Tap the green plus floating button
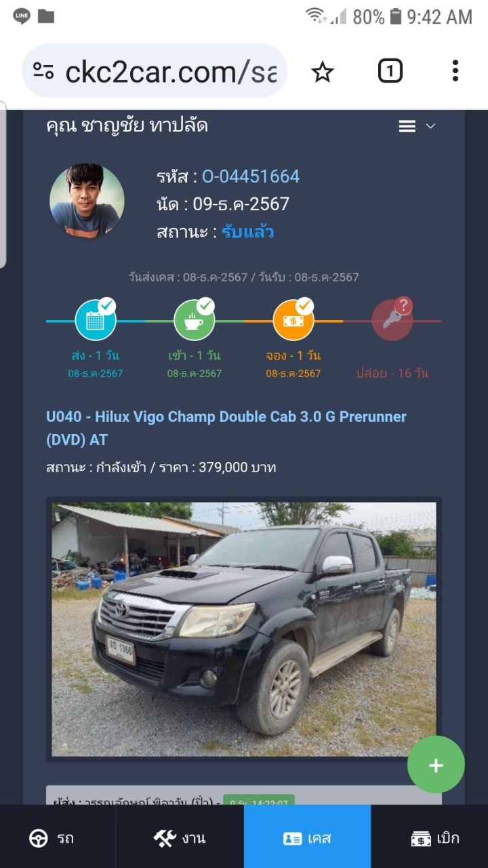This screenshot has height=868, width=488. 436,765
